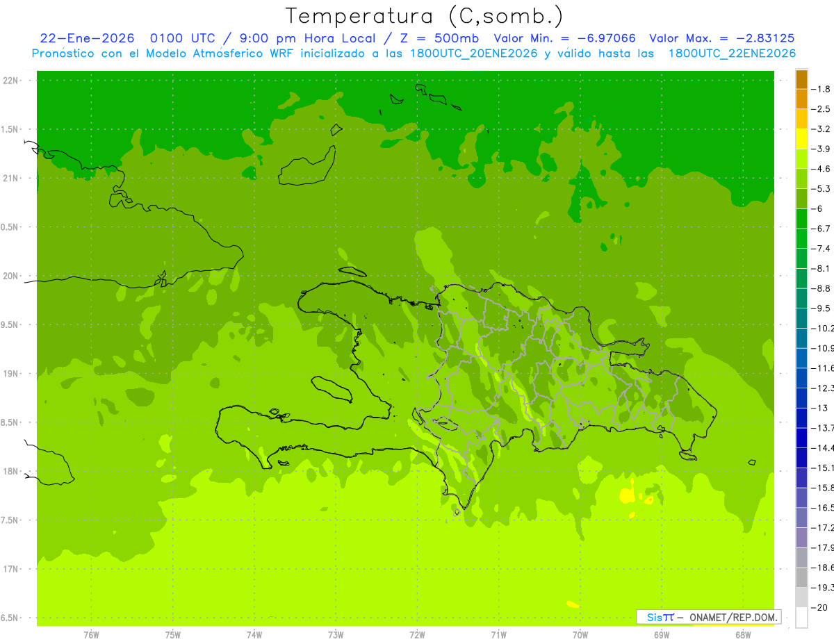
Task: Pick the lime legend swatch between -3.9 and -4.6
Action: coord(801,158)
